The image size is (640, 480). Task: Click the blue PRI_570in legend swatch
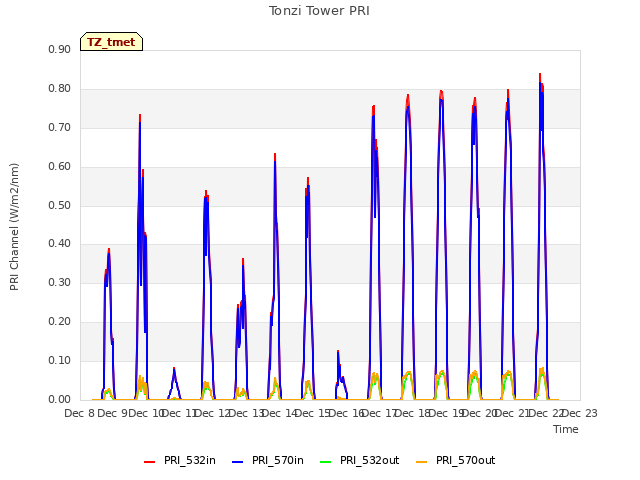point(238,462)
